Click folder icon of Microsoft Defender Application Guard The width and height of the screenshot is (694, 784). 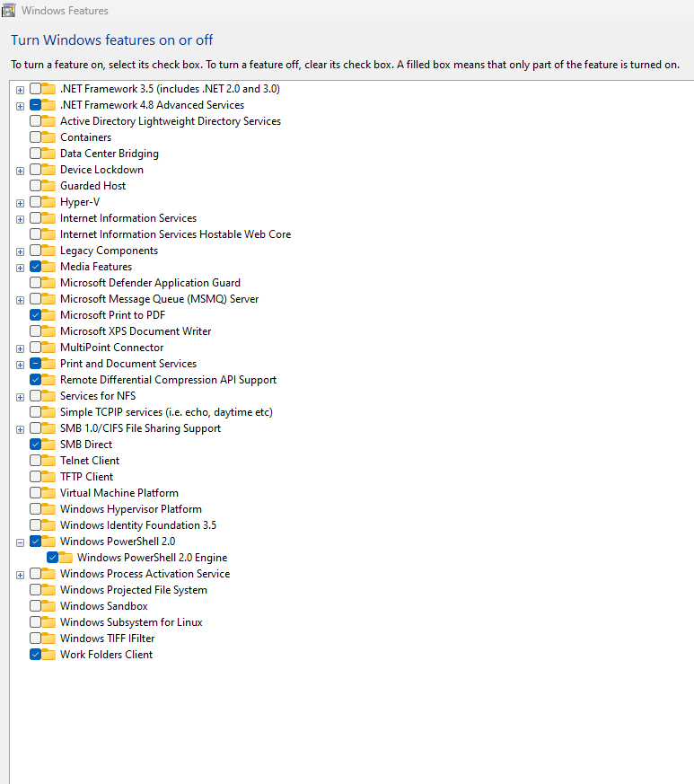click(48, 283)
